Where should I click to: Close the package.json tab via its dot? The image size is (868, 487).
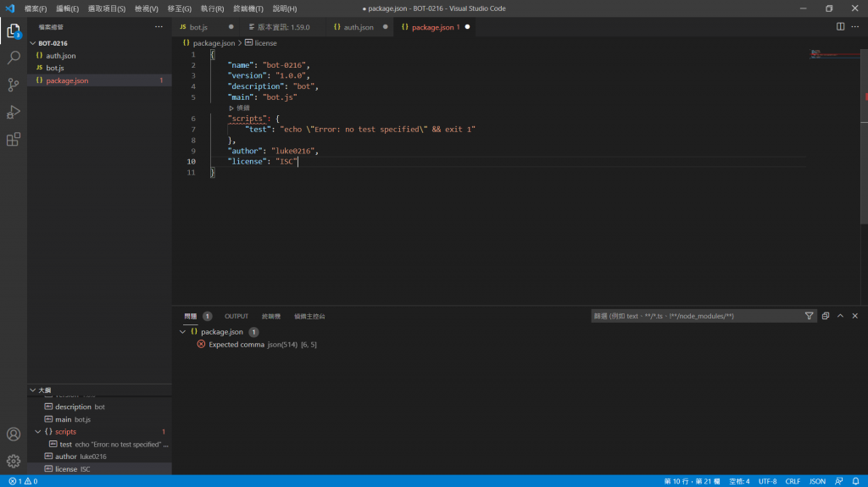point(467,26)
